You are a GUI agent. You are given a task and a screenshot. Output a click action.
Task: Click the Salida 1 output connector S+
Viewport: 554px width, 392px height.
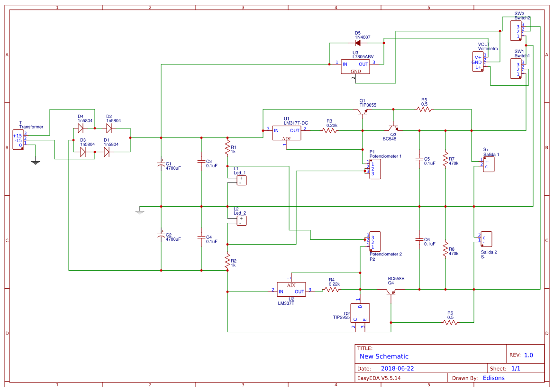point(489,163)
